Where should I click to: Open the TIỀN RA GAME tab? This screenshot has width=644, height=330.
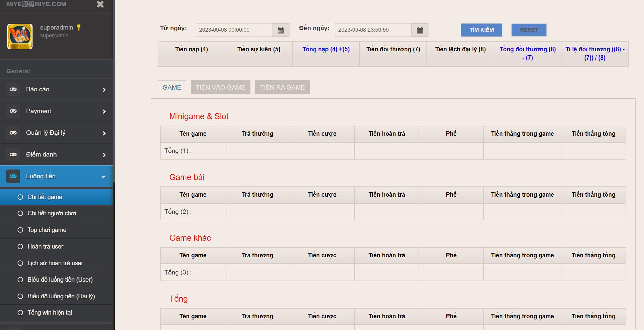[x=282, y=87]
